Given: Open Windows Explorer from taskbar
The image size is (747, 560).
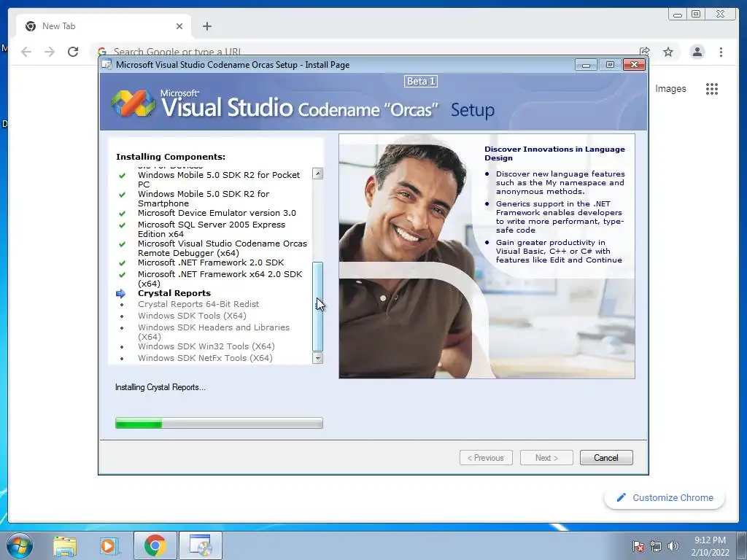Looking at the screenshot, I should click(65, 545).
